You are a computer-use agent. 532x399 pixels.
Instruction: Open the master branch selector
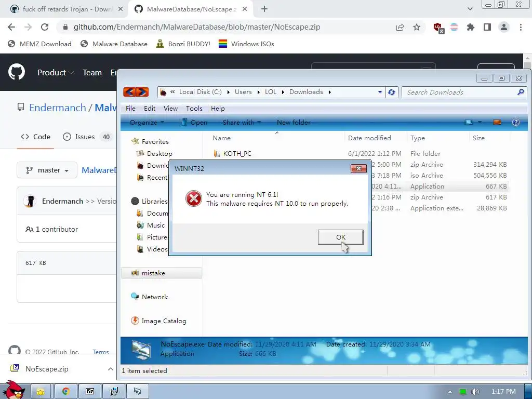coord(47,170)
